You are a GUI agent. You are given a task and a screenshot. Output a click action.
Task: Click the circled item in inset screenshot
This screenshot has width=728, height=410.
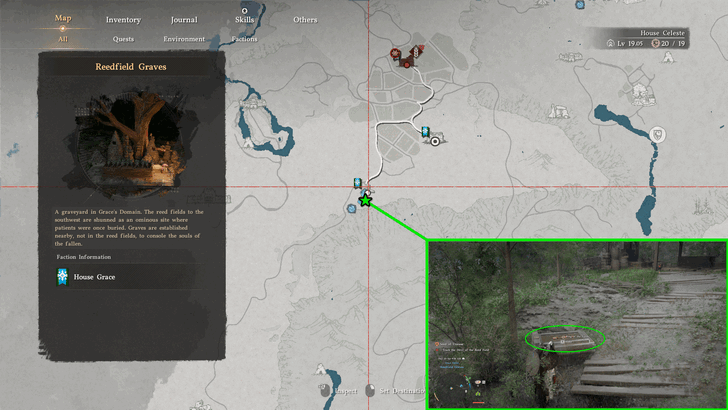pyautogui.click(x=567, y=339)
